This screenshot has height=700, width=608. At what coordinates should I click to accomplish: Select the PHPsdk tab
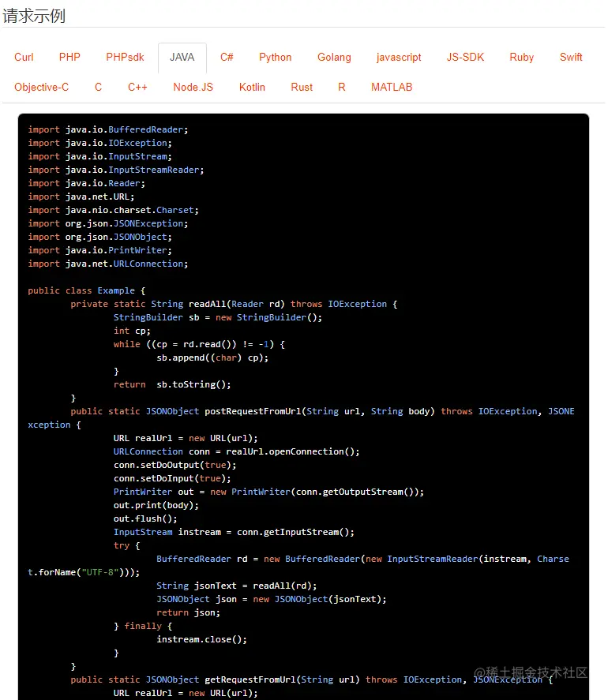point(125,57)
